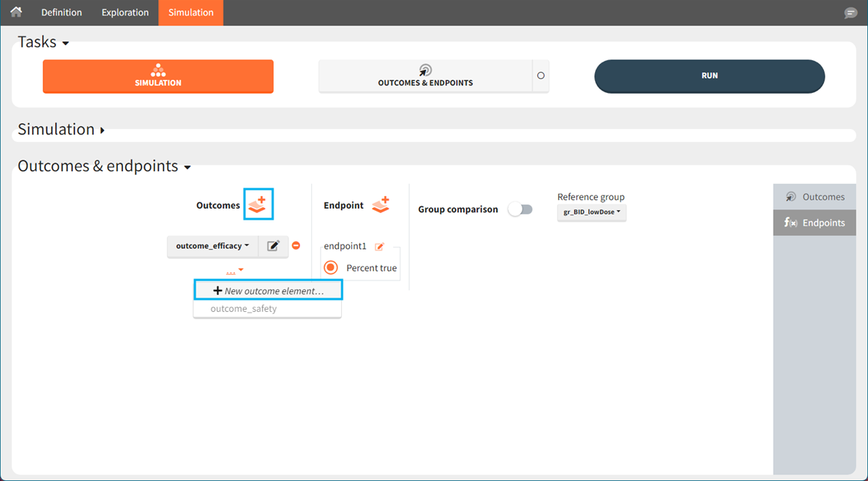Edit the outcome_efficacy outcome

click(x=273, y=246)
